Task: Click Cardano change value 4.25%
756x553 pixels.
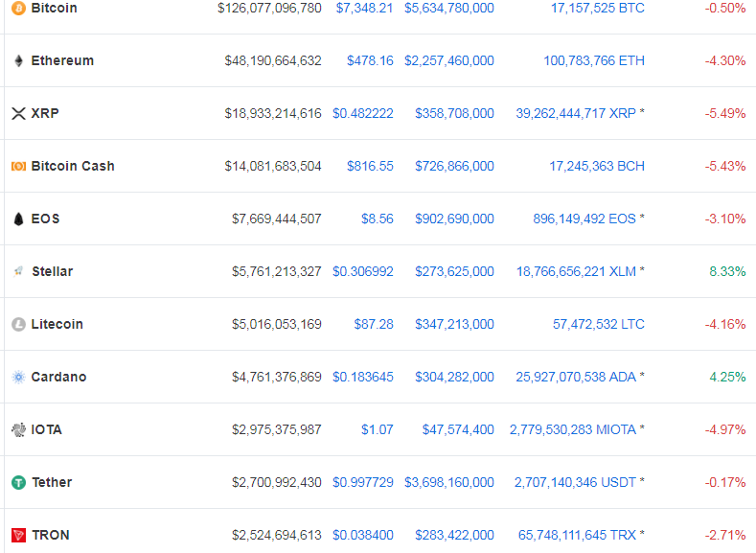Action: [727, 377]
